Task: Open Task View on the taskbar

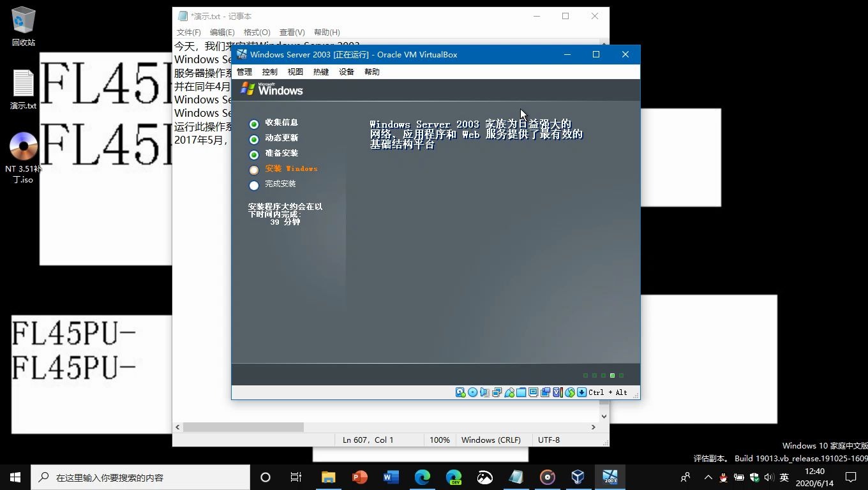Action: coord(296,477)
